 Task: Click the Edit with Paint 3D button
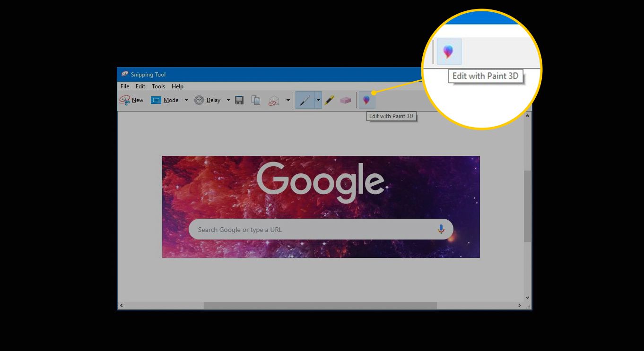(x=366, y=100)
